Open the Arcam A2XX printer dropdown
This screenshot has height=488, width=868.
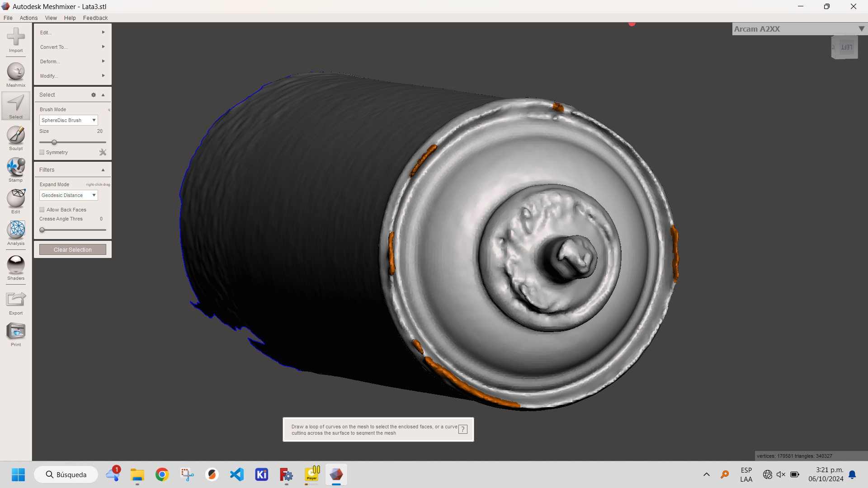pos(800,29)
